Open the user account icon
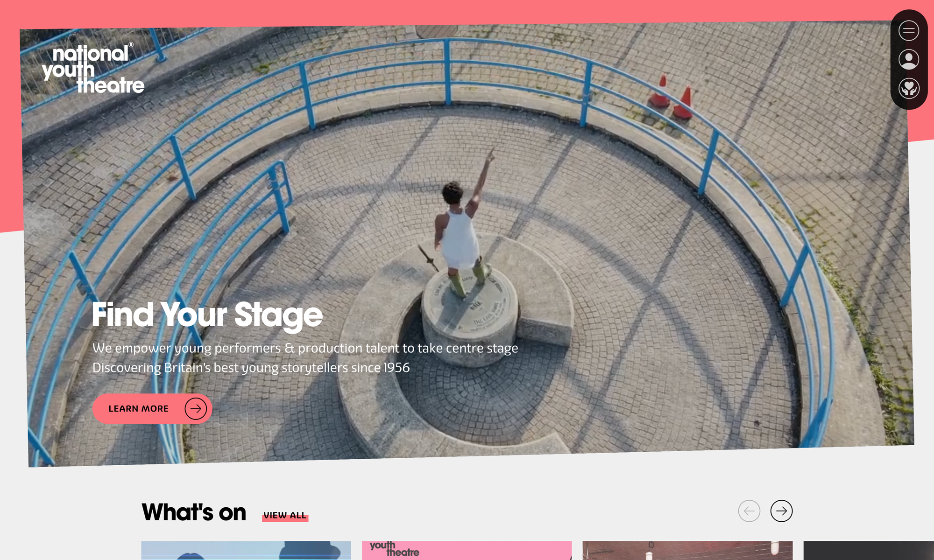This screenshot has width=934, height=560. [x=908, y=59]
